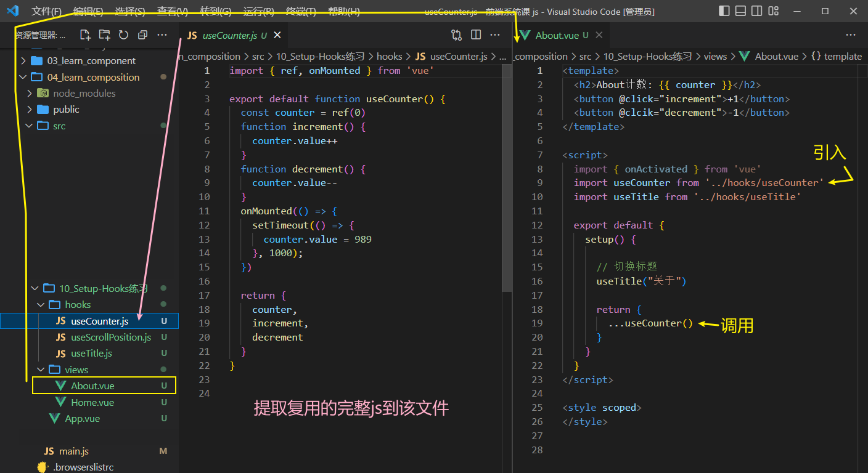868x473 pixels.
Task: Open useTitle.js from the explorer
Action: pos(89,354)
